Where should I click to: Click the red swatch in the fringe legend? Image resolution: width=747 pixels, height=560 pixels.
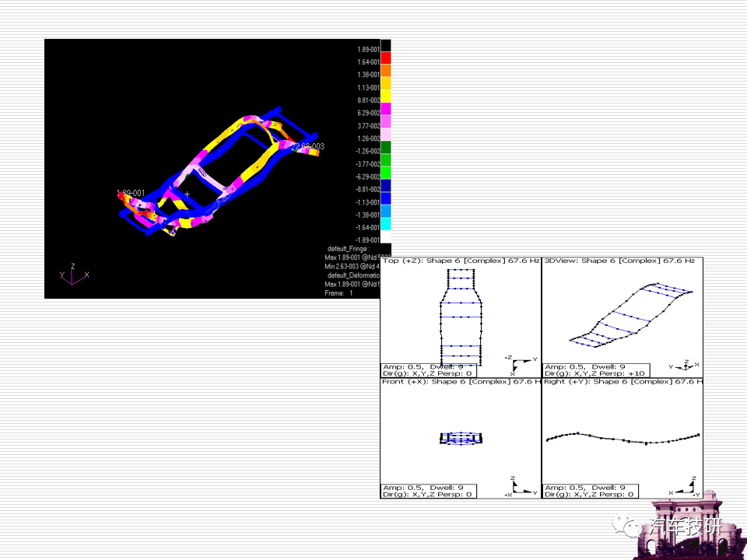[386, 58]
